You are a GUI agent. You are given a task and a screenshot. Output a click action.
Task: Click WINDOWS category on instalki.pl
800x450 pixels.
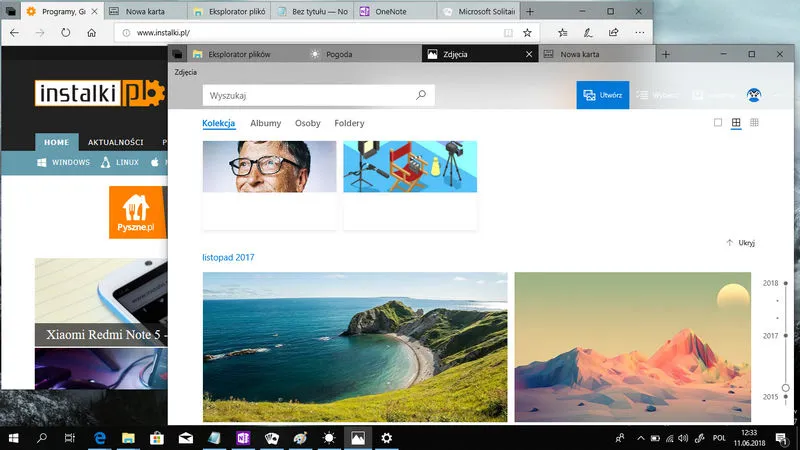63,162
